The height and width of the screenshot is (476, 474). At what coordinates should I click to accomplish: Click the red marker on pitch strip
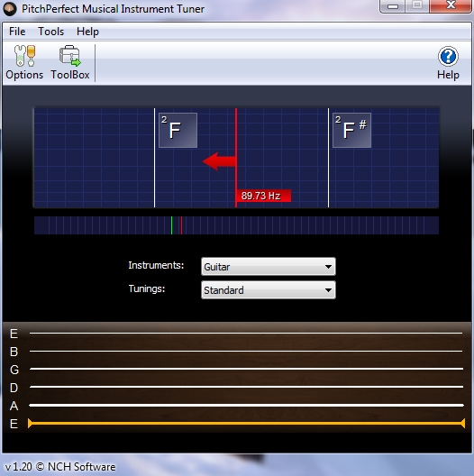[x=181, y=225]
